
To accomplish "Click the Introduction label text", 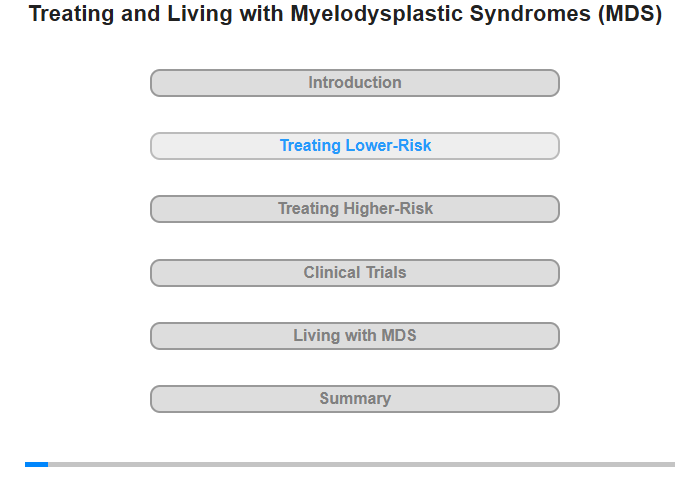I will point(355,83).
